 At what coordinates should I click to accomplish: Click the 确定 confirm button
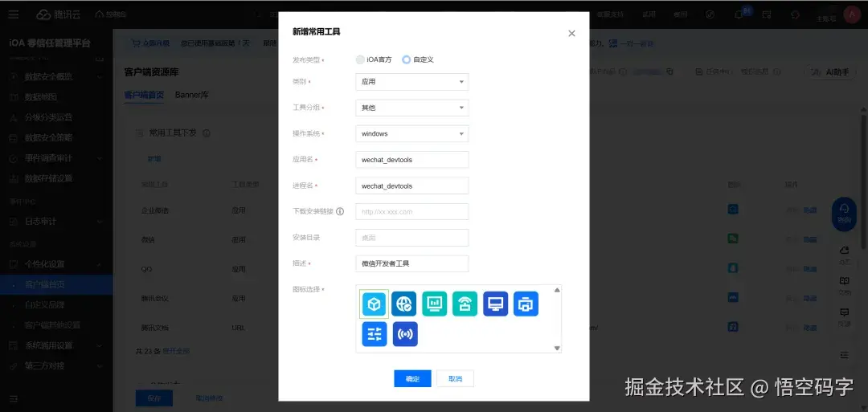(x=412, y=379)
